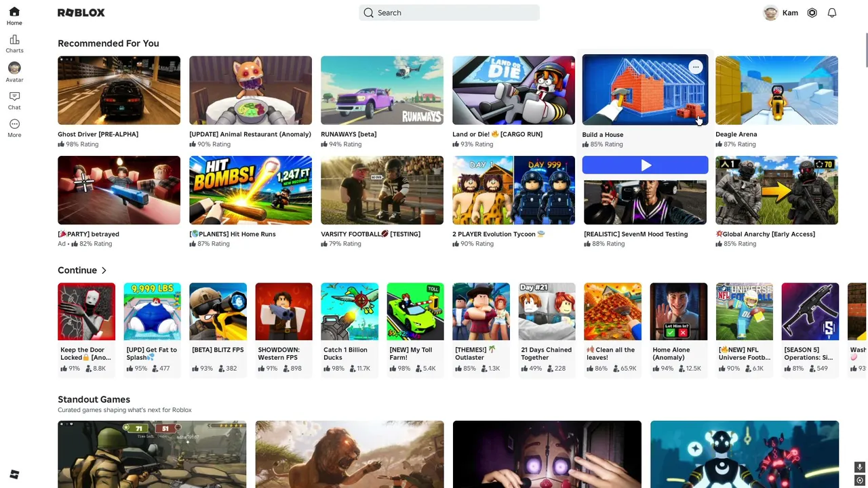Open the Kam username link
868x488 pixels.
click(790, 13)
